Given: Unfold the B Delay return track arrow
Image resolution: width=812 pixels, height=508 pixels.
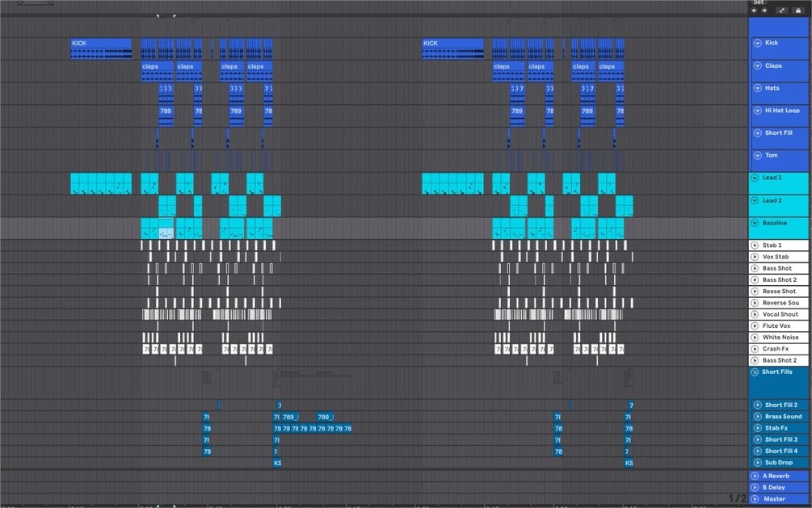Looking at the screenshot, I should click(755, 487).
